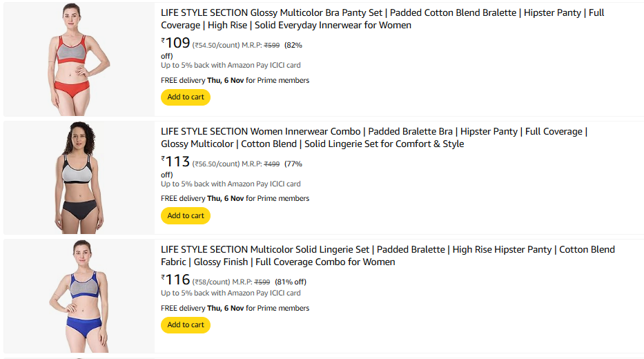644x359 pixels.
Task: Click the ₹56.50/count unit price text
Action: click(x=216, y=164)
